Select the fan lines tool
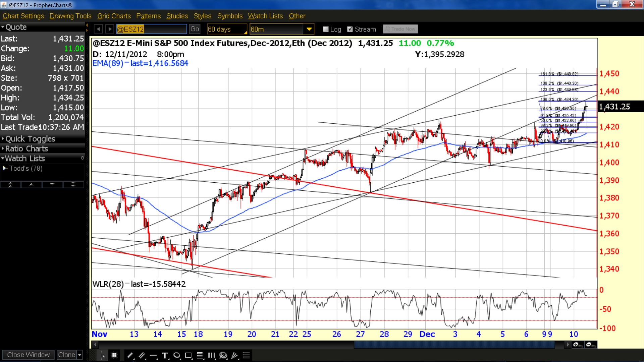This screenshot has height=362, width=644. [235, 355]
